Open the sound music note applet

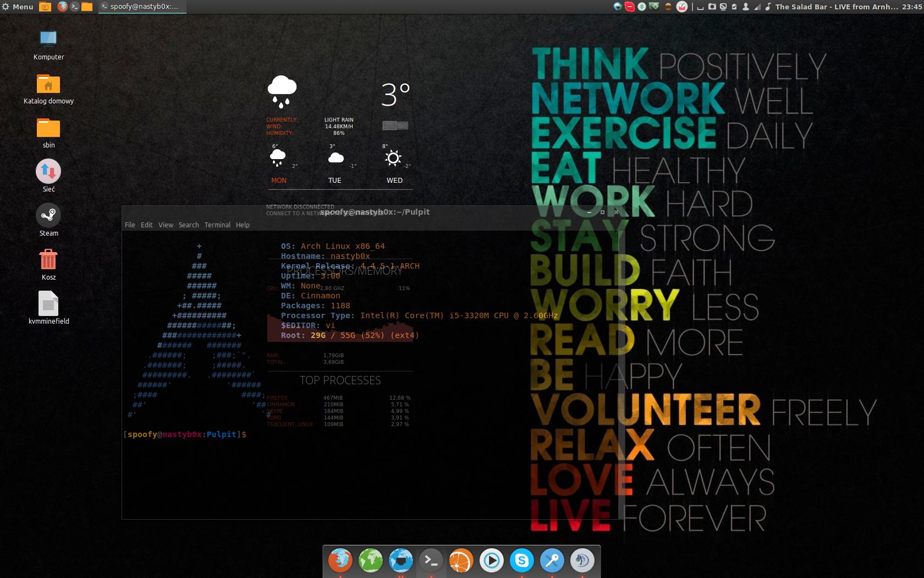coord(768,7)
